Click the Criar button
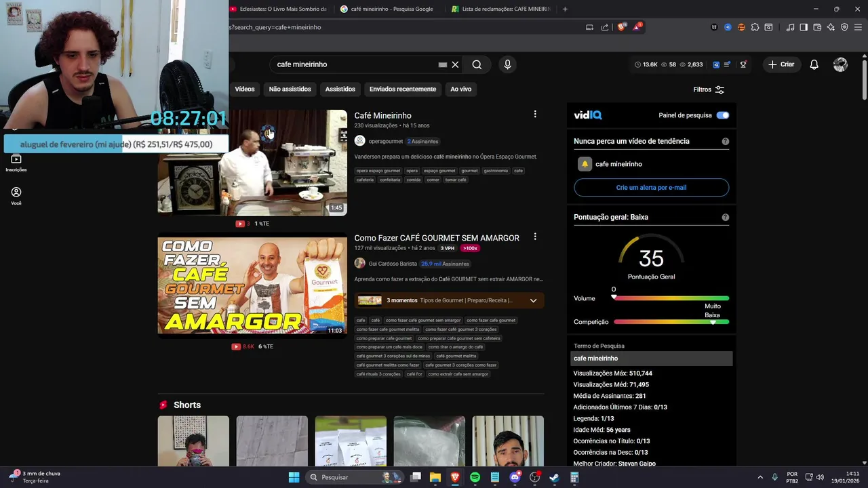 tap(781, 64)
